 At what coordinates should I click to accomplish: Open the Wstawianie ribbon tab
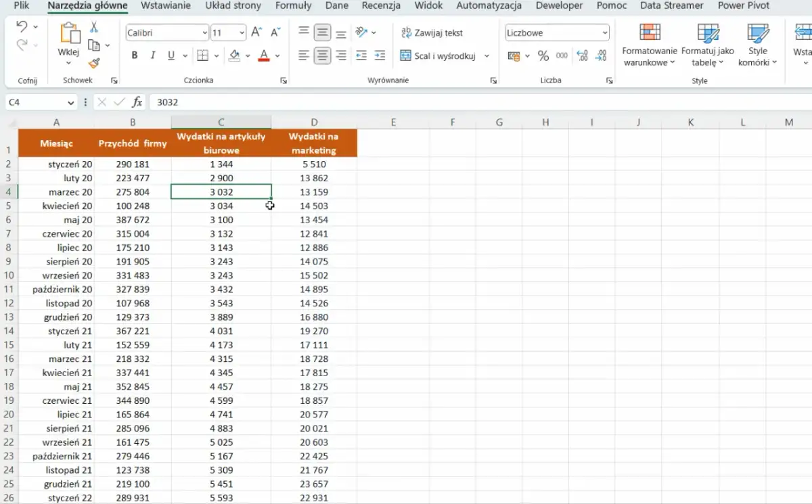pos(166,6)
